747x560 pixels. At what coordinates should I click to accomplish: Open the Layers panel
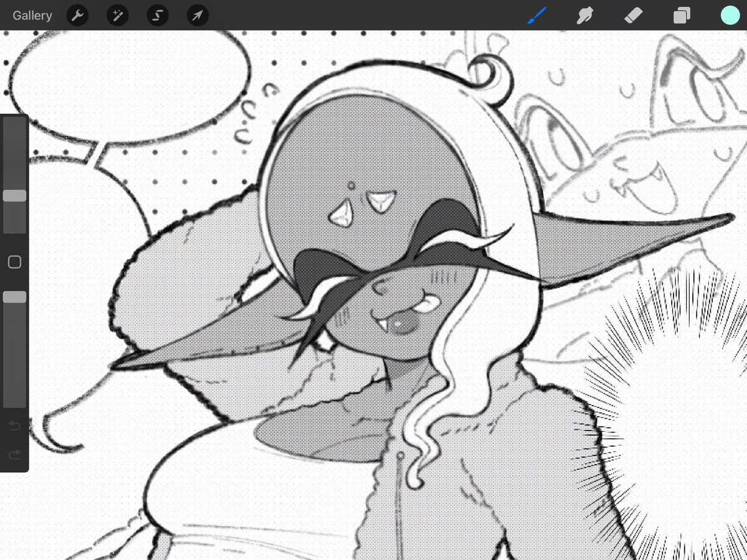682,16
